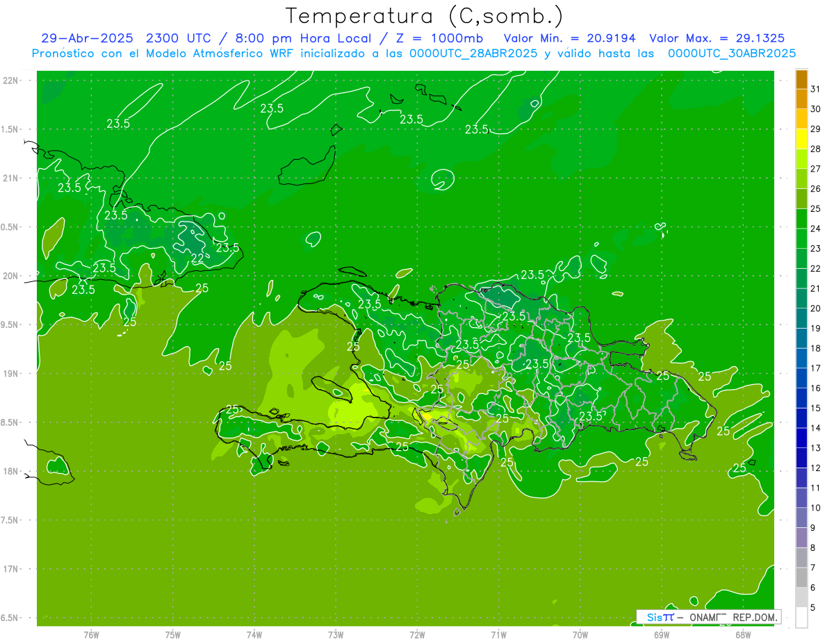This screenshot has height=644, width=834.
Task: Click the '76W' longitude axis label
Action: (91, 634)
